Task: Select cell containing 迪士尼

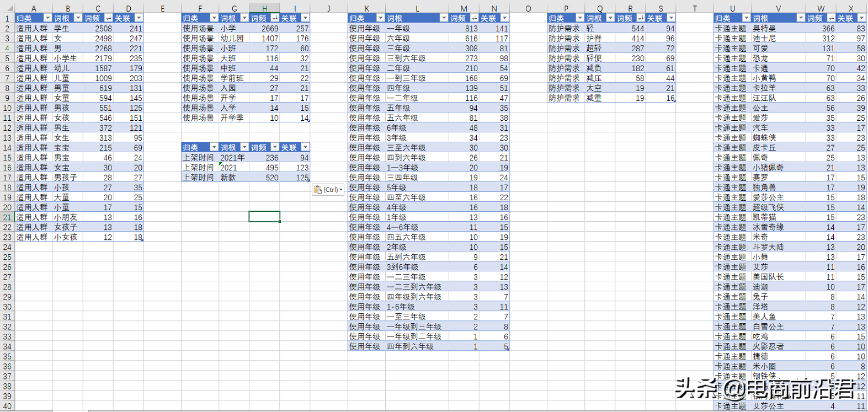Action: (x=779, y=38)
